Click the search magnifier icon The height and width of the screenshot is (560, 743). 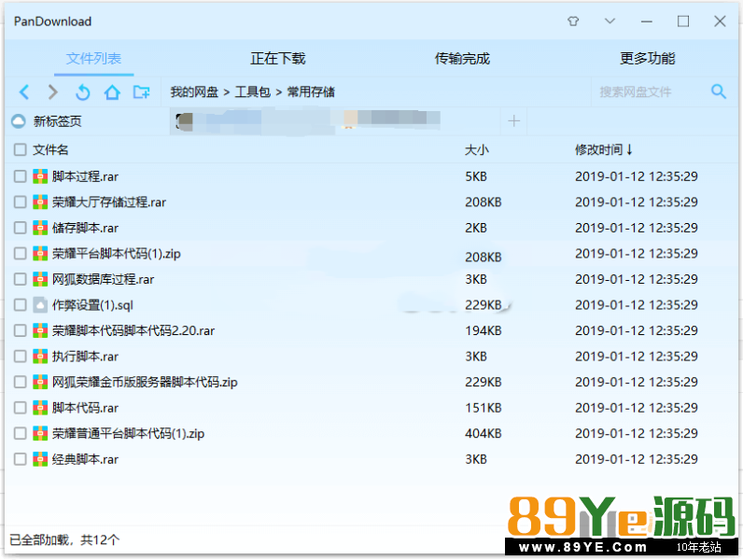(719, 91)
